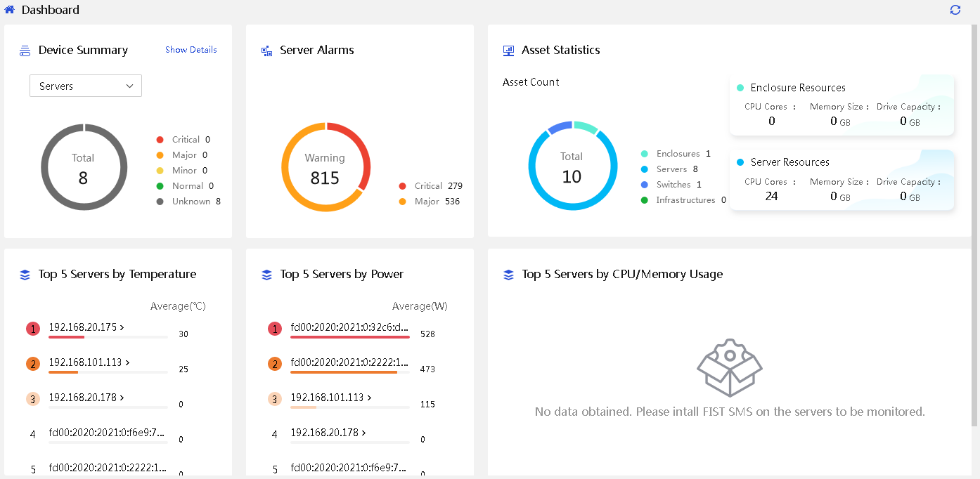Click the Average(℃) column header
The height and width of the screenshot is (479, 980).
[x=178, y=306]
